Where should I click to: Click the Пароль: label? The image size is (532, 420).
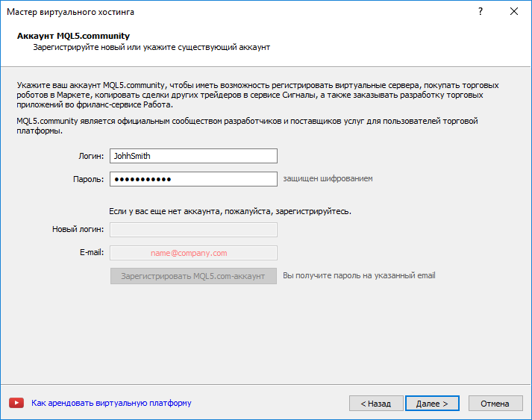point(88,179)
